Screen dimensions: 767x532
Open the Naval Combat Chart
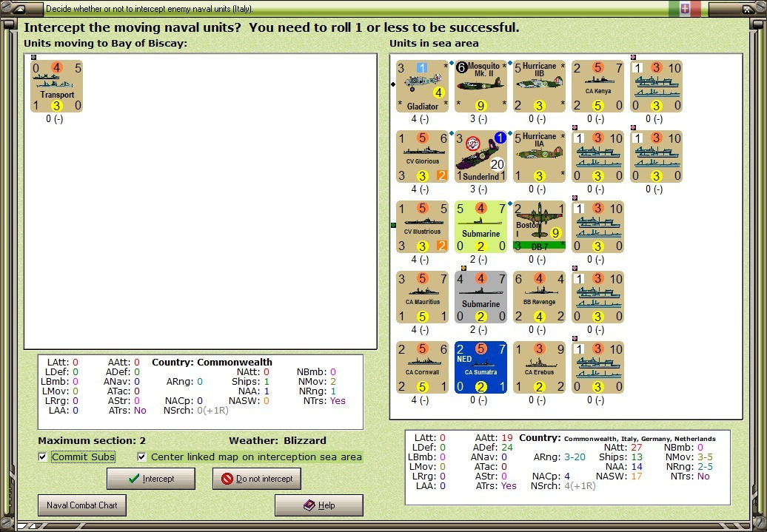[82, 505]
